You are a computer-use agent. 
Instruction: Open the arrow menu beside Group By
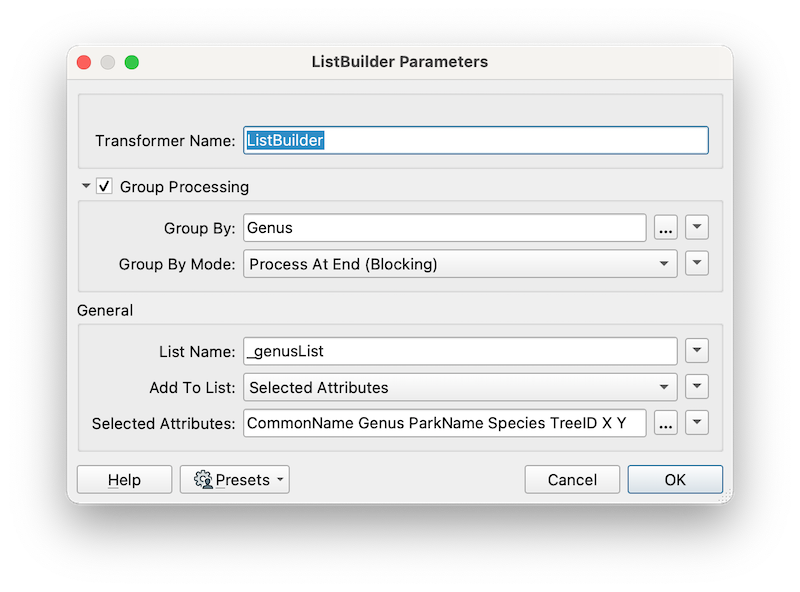[696, 227]
